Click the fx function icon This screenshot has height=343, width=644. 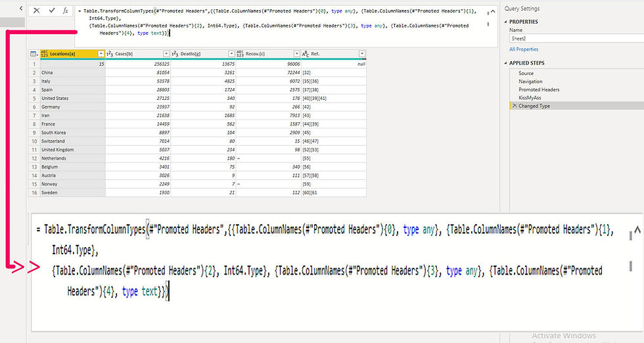pyautogui.click(x=66, y=11)
